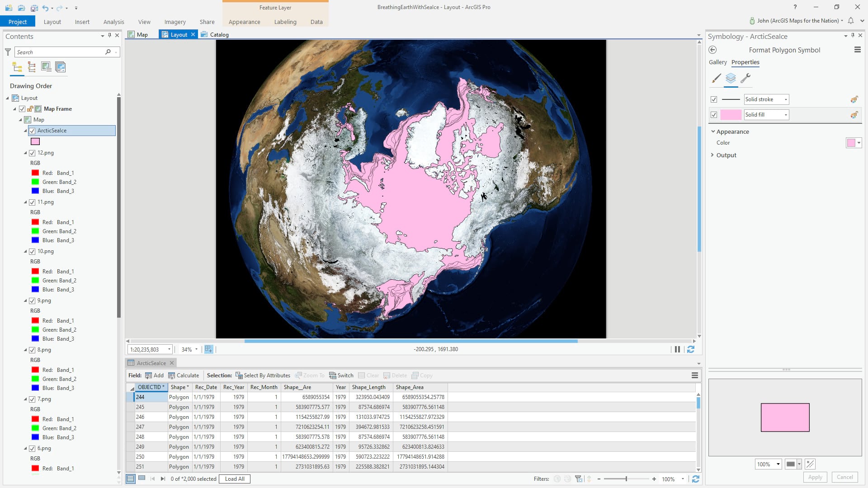Screen dimensions: 868x488
Task: Click Select By Attributes in table toolbar
Action: (x=263, y=375)
